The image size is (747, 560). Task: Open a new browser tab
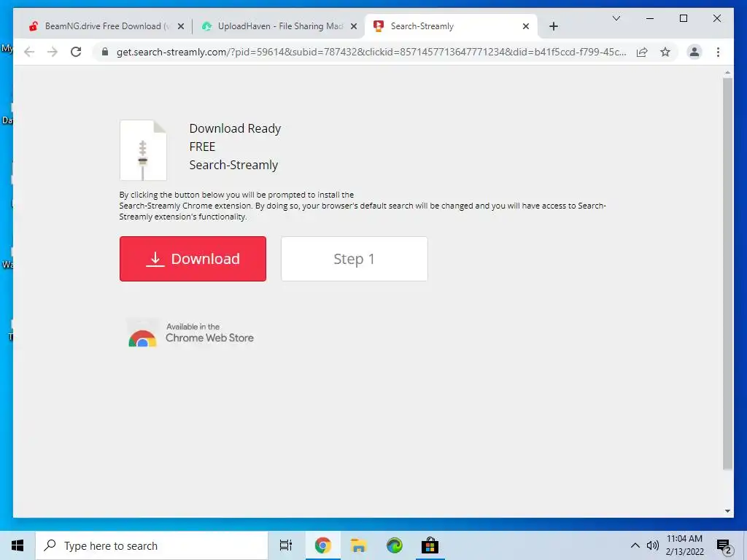coord(553,26)
